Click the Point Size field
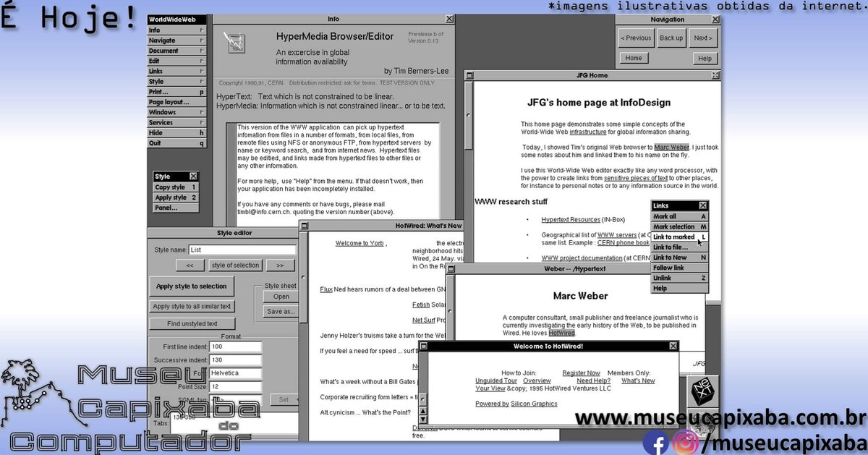868x455 pixels. [x=235, y=386]
